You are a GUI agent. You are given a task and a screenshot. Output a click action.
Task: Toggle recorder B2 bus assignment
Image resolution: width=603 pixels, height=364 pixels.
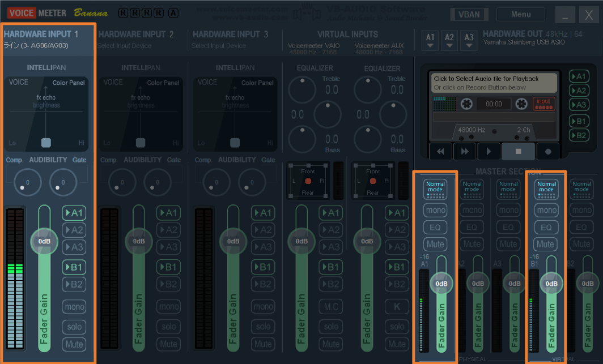click(x=579, y=135)
